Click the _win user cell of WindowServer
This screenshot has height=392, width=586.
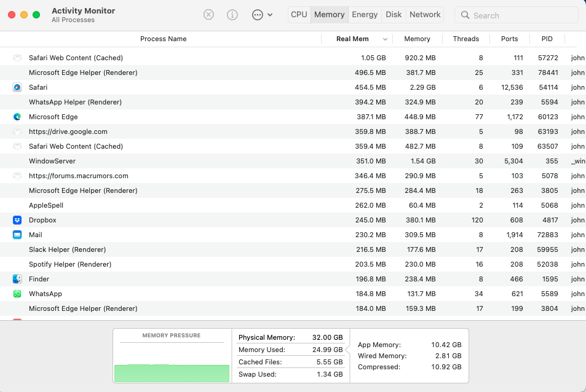click(578, 161)
